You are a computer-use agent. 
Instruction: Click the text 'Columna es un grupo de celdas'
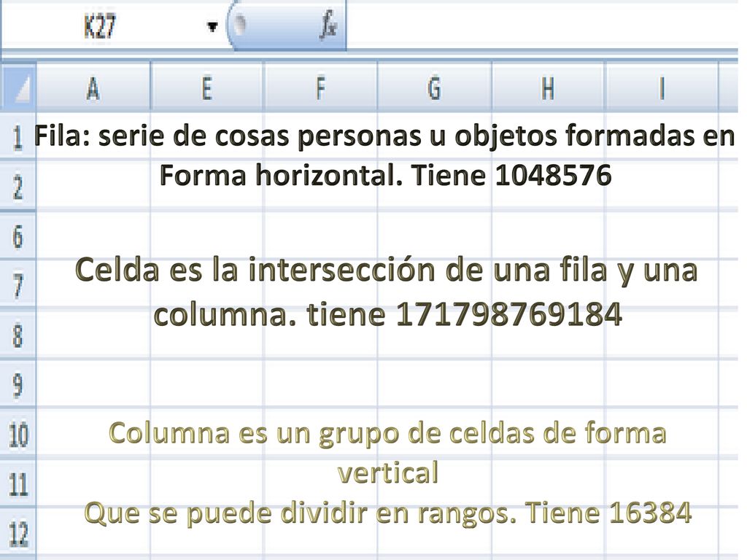(321, 433)
